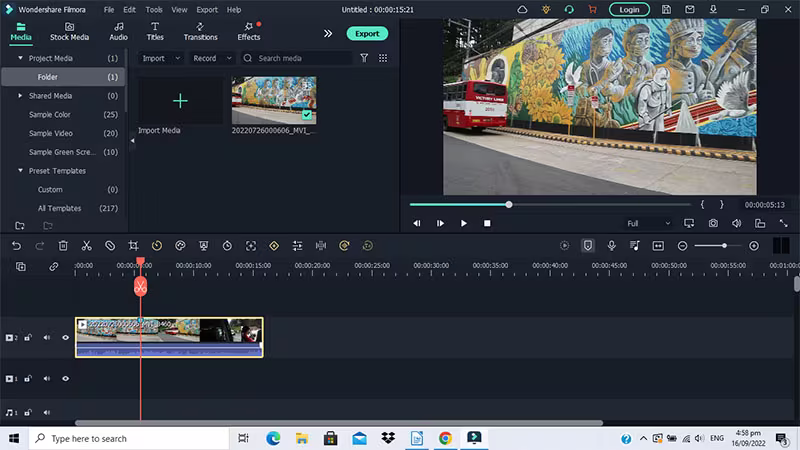Viewport: 800px width, 450px height.
Task: Zoom in timeline with plus icon
Action: [x=754, y=246]
